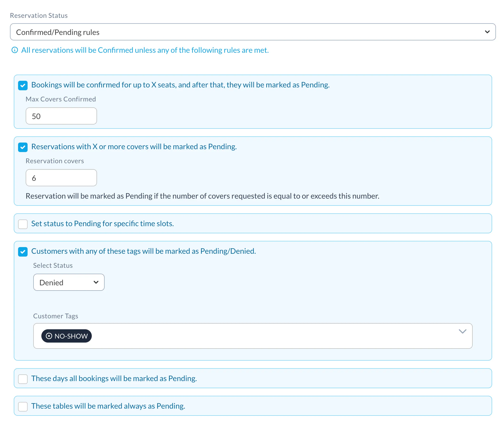
Task: Expand the Customer Tags dropdown chevron
Action: [462, 331]
